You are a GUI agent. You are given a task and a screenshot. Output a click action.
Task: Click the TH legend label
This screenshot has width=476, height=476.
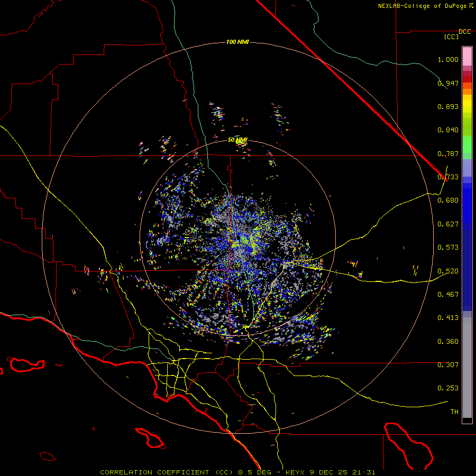tap(454, 412)
